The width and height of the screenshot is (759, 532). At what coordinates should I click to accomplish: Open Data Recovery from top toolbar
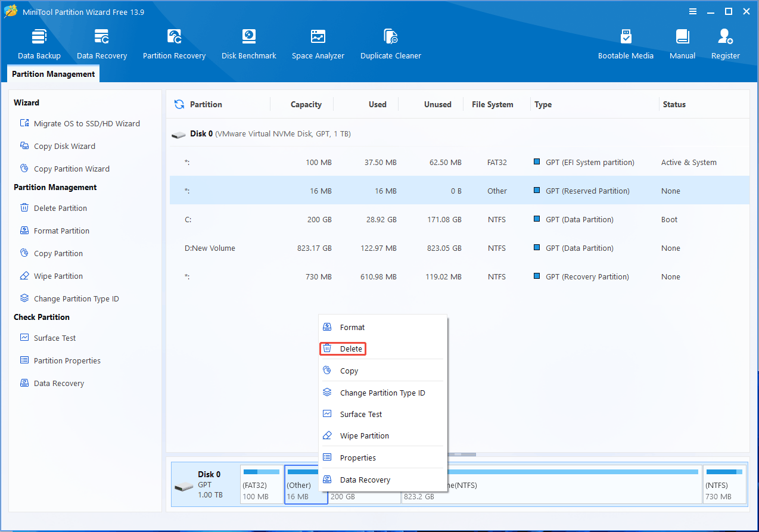(102, 44)
